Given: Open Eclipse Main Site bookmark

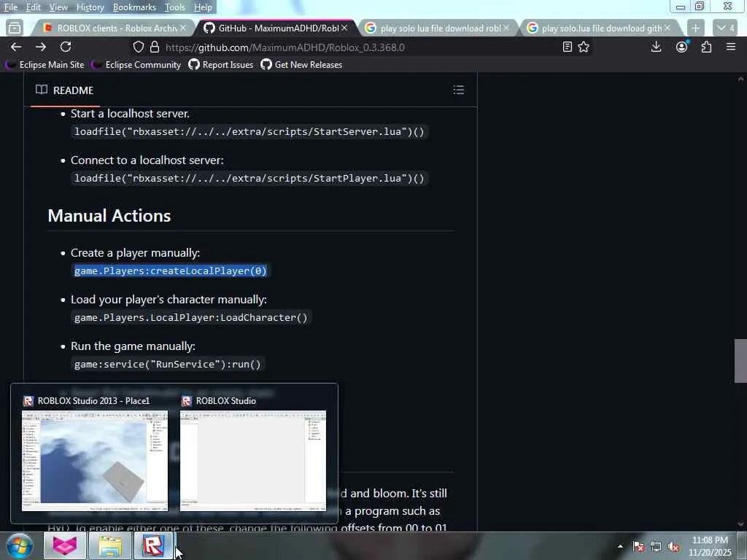Looking at the screenshot, I should pyautogui.click(x=44, y=65).
